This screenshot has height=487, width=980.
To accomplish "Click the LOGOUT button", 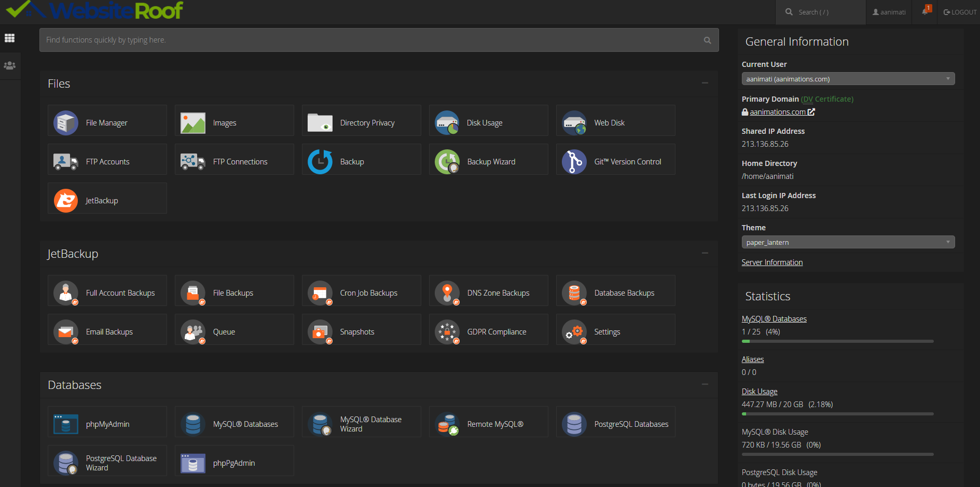I will (960, 12).
